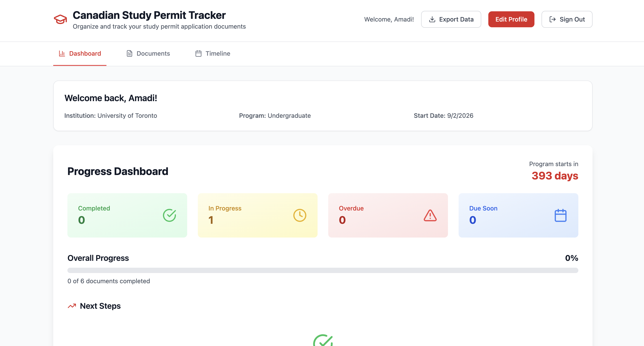Click the Next Steps trending arrow icon

tap(72, 306)
